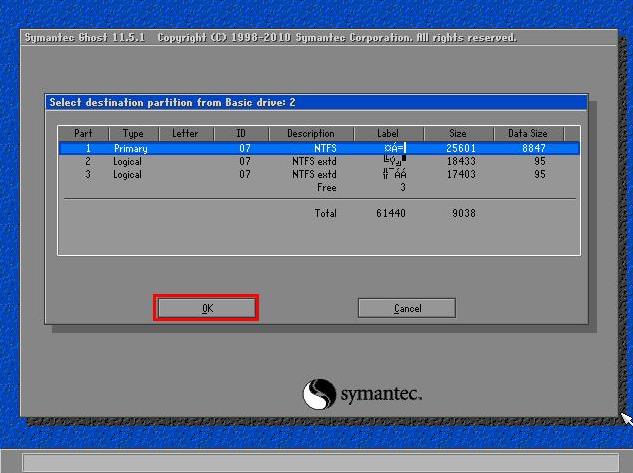This screenshot has width=633, height=473.
Task: Click the Symantec Ghost 11.5.1 title bar
Action: click(319, 38)
